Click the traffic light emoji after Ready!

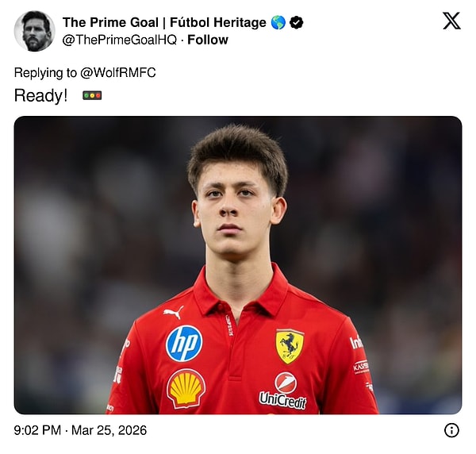coord(92,96)
